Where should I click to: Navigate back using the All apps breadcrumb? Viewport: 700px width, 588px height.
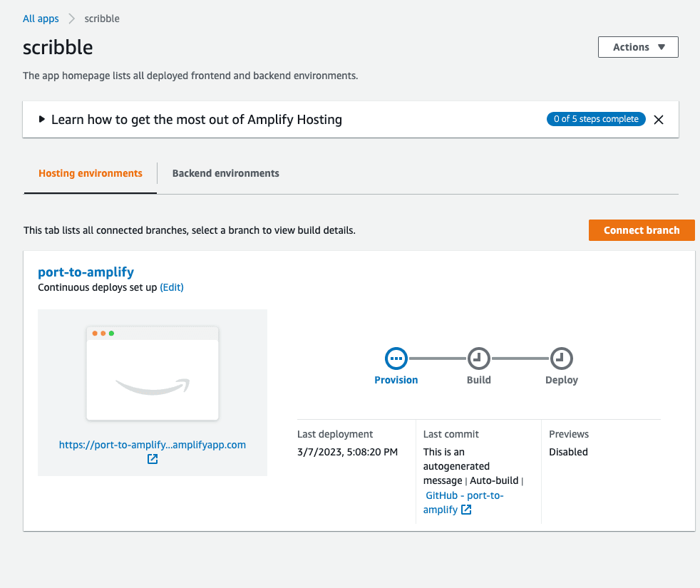coord(40,19)
